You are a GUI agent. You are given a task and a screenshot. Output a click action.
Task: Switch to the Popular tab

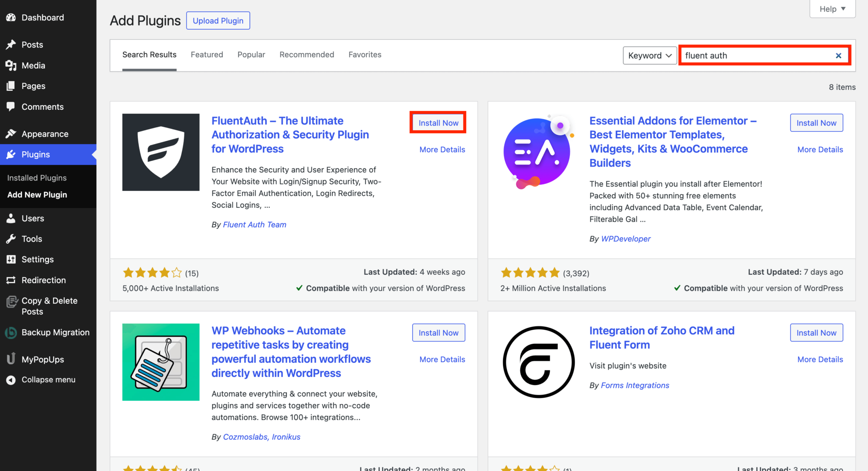click(x=251, y=55)
